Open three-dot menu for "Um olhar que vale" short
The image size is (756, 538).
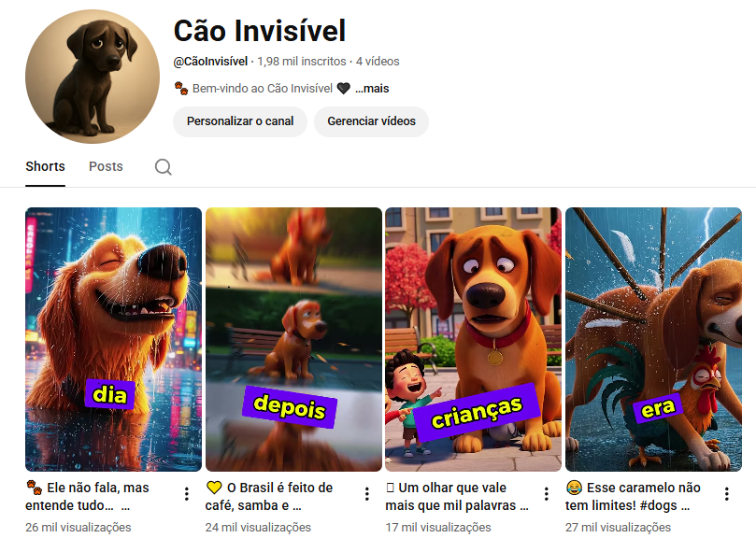coord(547,494)
